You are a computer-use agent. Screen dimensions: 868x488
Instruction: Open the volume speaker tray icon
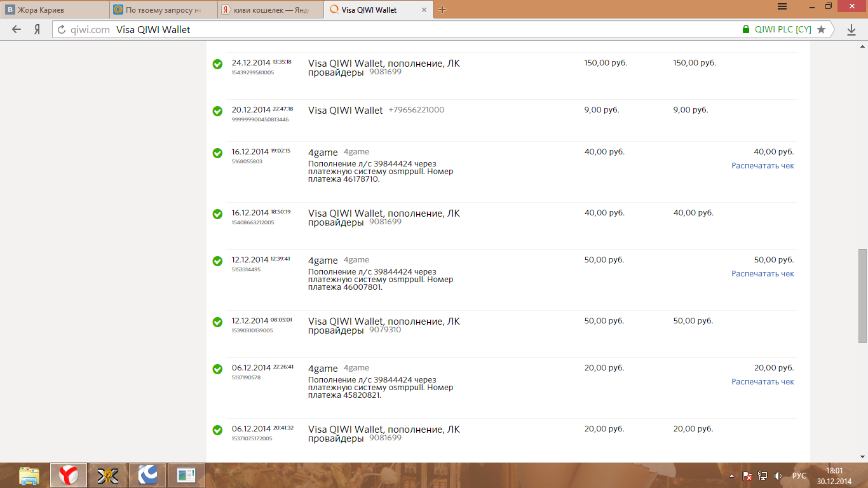click(778, 475)
